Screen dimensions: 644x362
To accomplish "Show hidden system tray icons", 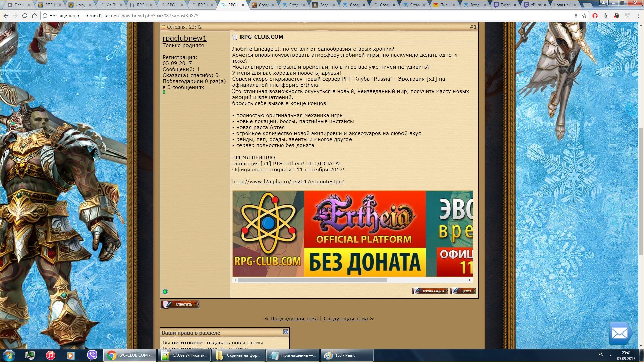I will point(610,355).
